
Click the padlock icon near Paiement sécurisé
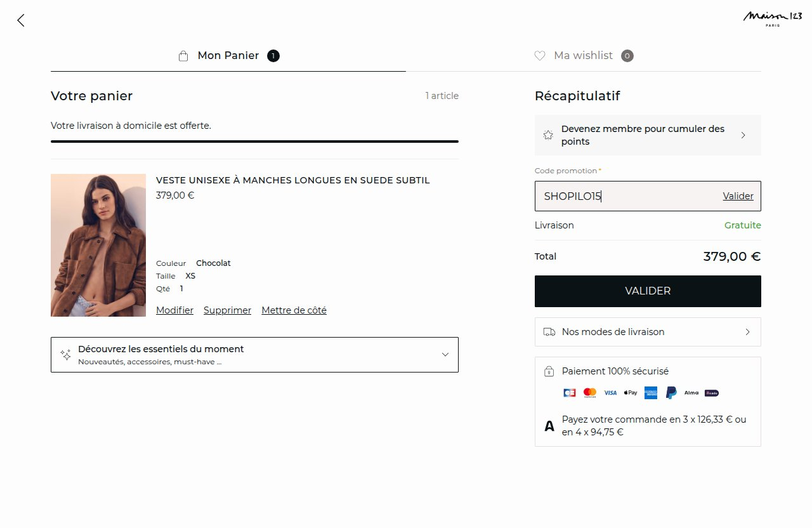point(549,371)
